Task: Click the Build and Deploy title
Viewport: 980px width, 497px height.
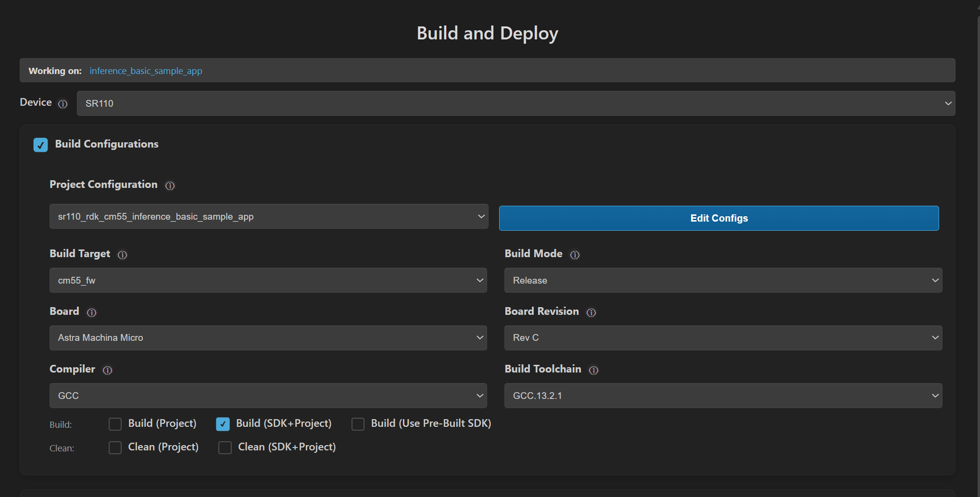Action: pos(487,34)
